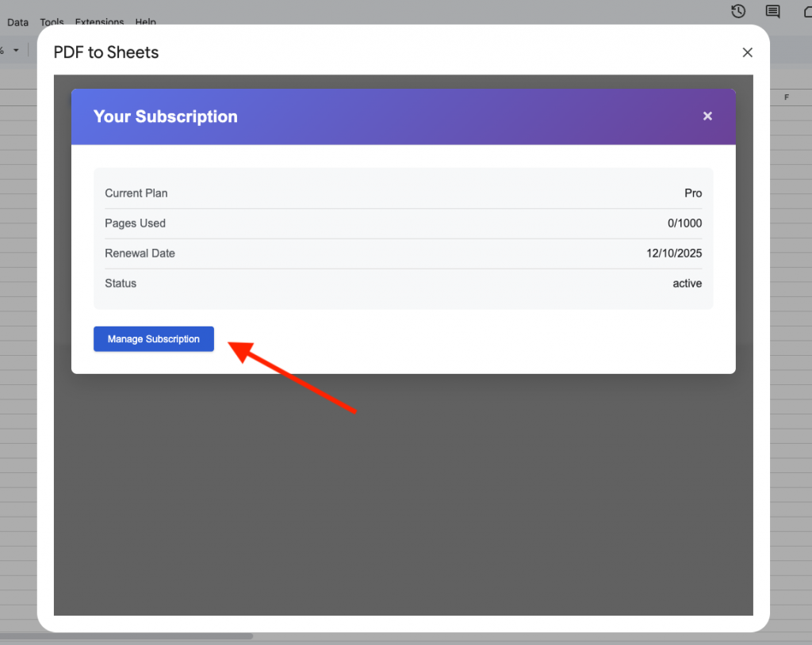Click the horizontal scrollbar at the bottom
Image resolution: width=812 pixels, height=645 pixels.
point(127,636)
